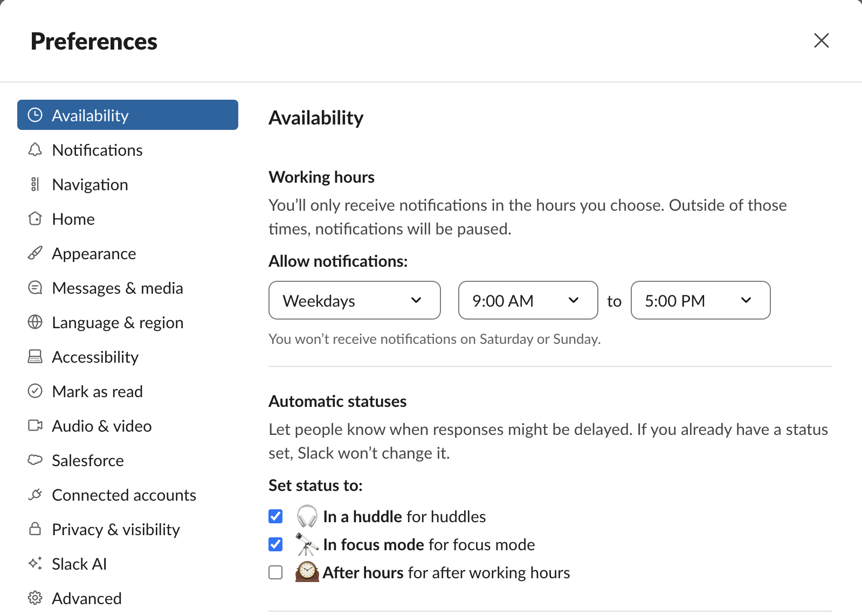Click the Mark as read checkmark icon
Viewport: 862px width, 616px height.
click(x=35, y=391)
